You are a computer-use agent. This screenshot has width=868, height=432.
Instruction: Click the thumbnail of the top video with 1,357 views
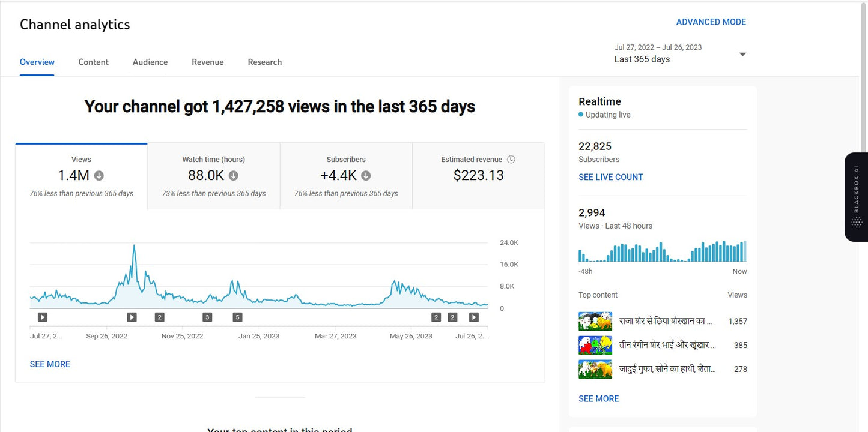(595, 320)
